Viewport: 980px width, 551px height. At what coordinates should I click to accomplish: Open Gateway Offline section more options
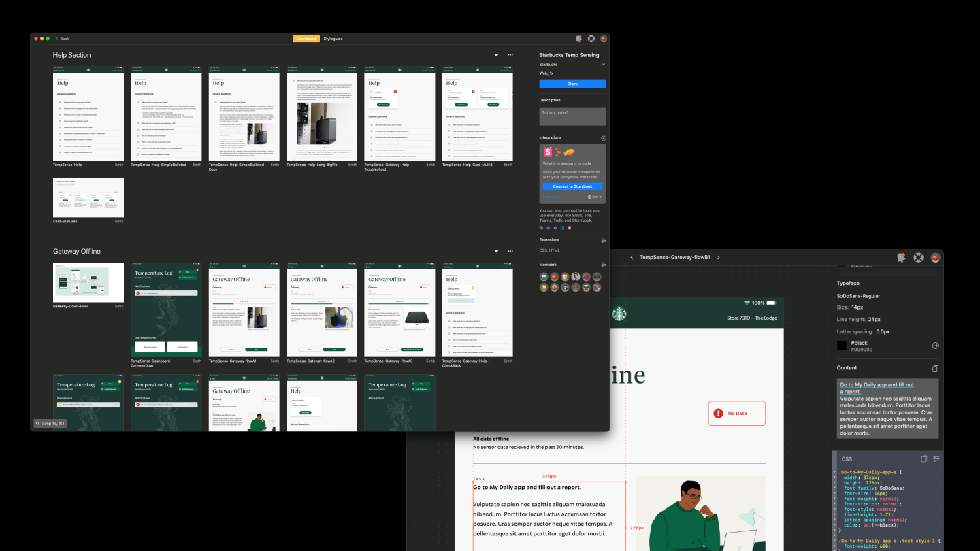(510, 251)
